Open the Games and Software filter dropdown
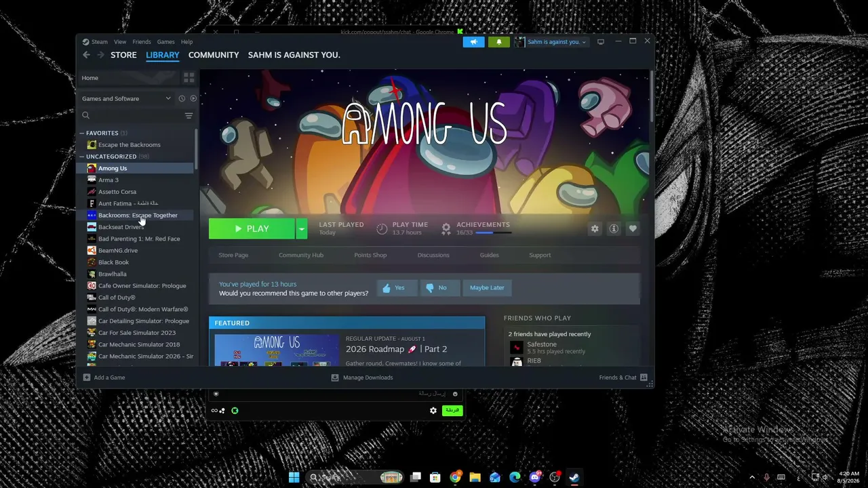The image size is (868, 488). (126, 98)
